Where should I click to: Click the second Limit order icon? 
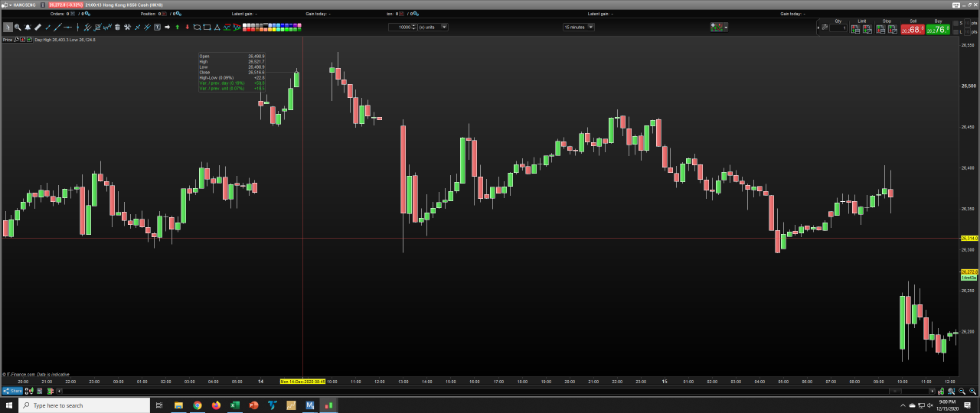coord(867,29)
